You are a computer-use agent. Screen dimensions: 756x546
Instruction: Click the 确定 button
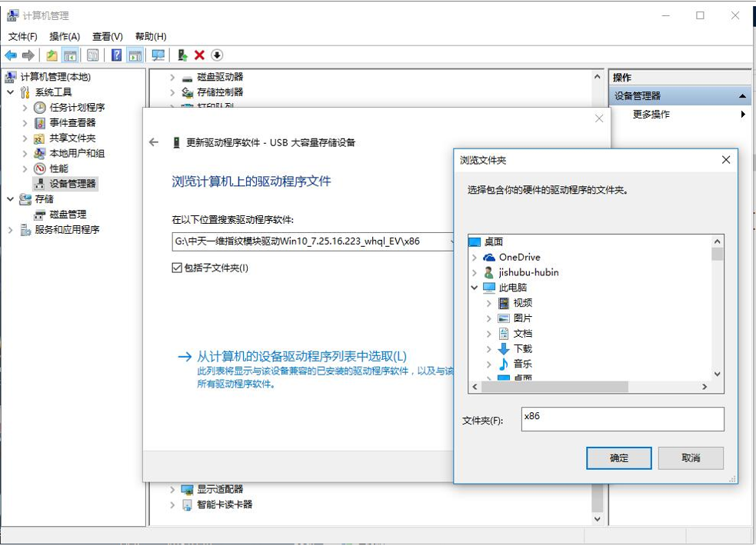[619, 458]
